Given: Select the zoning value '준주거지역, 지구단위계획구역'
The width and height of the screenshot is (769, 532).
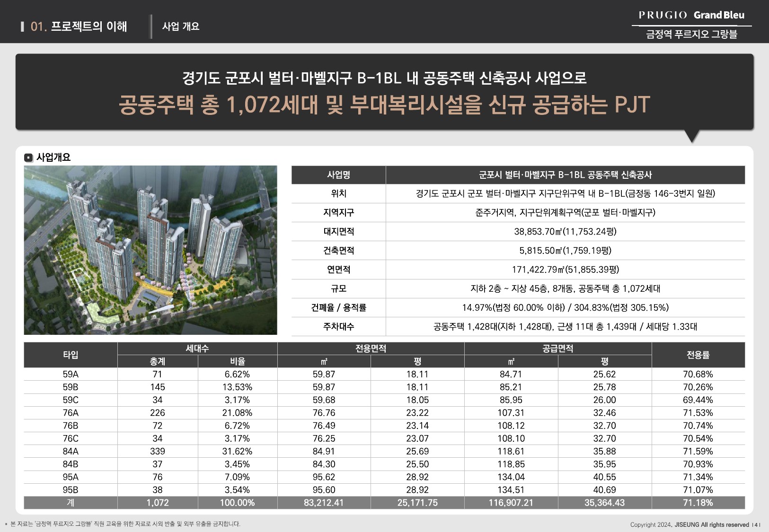Looking at the screenshot, I should (x=565, y=212).
